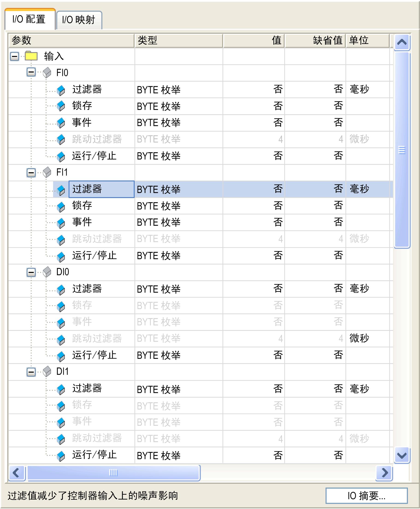The width and height of the screenshot is (420, 509).
Task: Click the blue icon beside FI1 锁存
Action: click(61, 207)
